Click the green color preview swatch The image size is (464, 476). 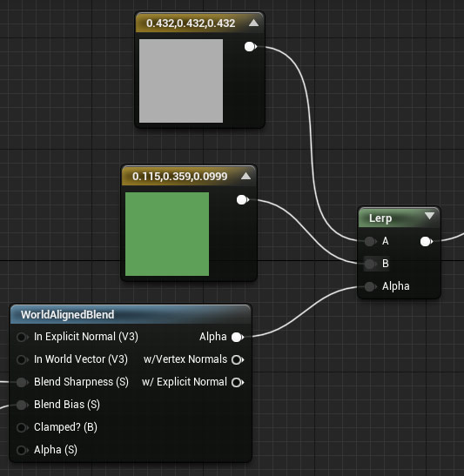pyautogui.click(x=167, y=234)
